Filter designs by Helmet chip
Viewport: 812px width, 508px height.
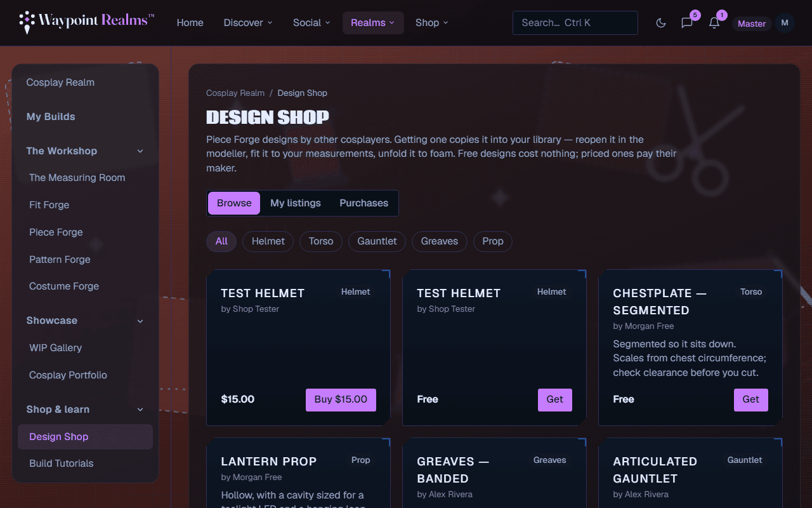tap(268, 241)
